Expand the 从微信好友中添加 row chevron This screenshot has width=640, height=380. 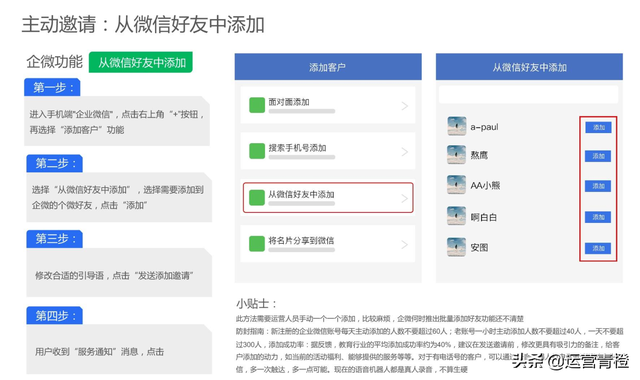pyautogui.click(x=404, y=198)
